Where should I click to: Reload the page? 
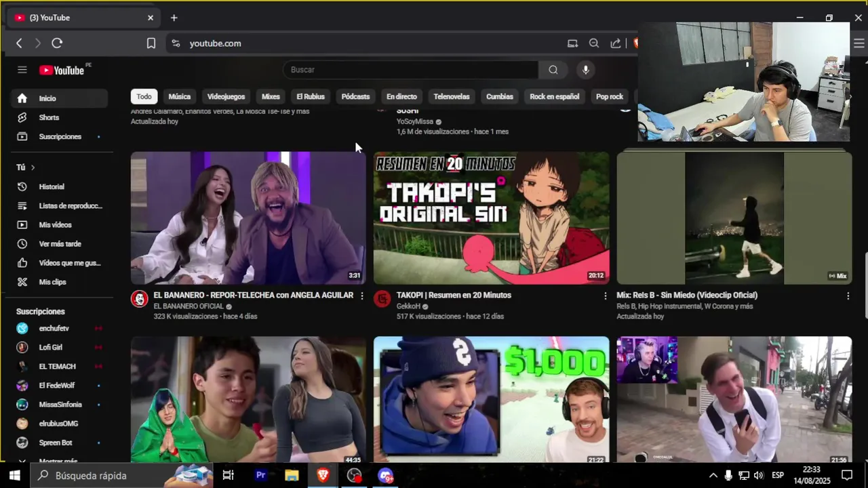(x=57, y=43)
